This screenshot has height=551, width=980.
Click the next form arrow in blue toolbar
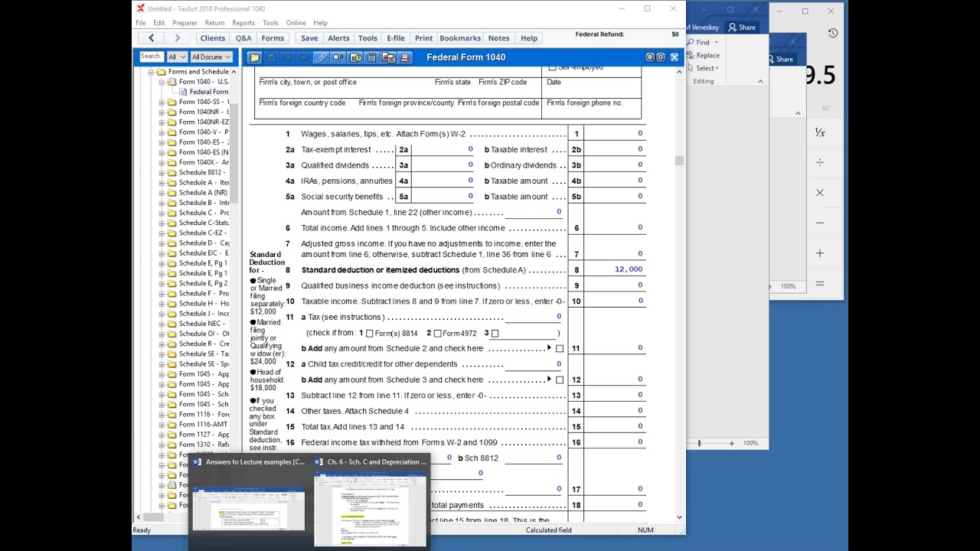pos(304,57)
